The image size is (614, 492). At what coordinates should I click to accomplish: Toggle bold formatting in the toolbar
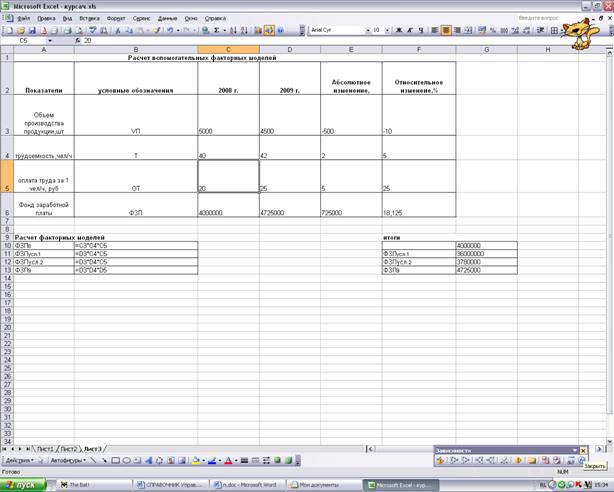pyautogui.click(x=399, y=30)
